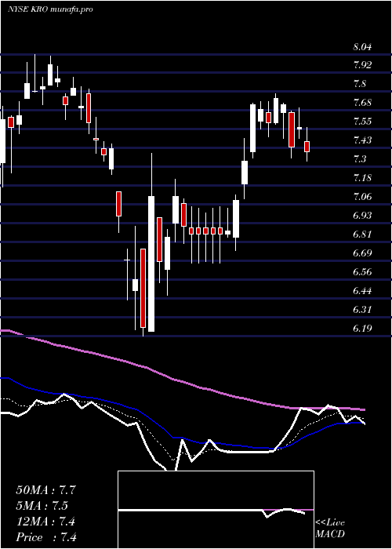Click the last red candle at chart's right end
The width and height of the screenshot is (392, 549).
point(307,147)
